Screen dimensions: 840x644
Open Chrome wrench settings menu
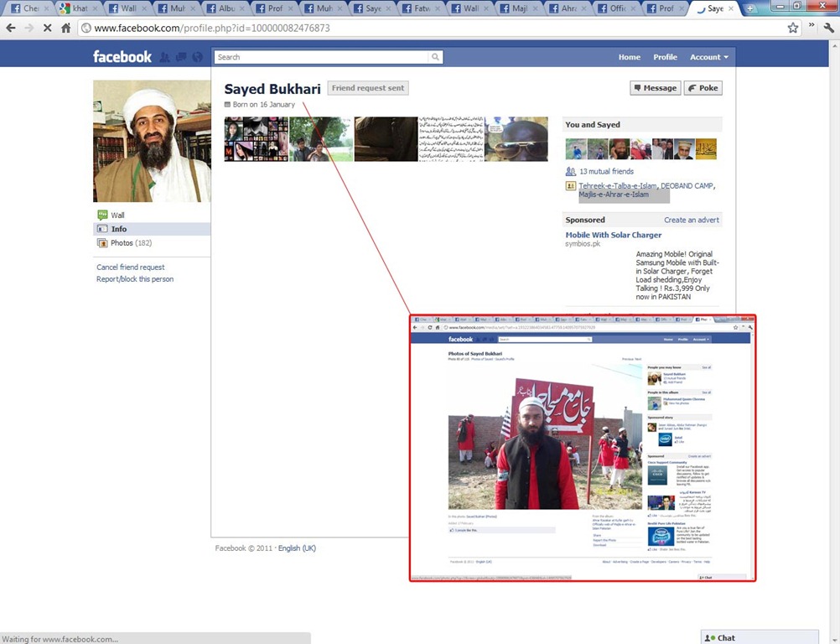click(x=827, y=28)
